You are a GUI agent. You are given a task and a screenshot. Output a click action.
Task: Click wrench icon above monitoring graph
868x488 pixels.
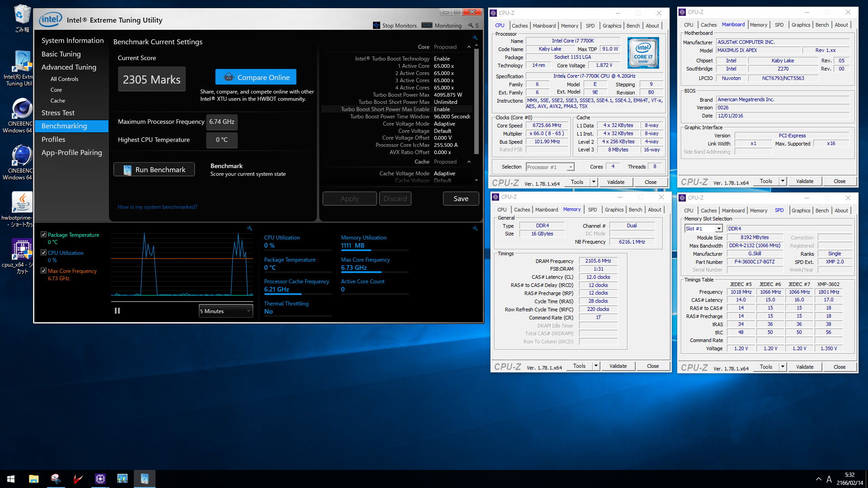coord(250,229)
